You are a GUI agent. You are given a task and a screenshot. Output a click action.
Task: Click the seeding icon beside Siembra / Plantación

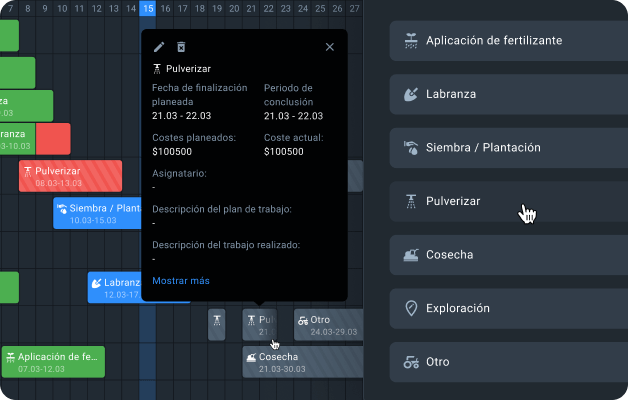411,148
